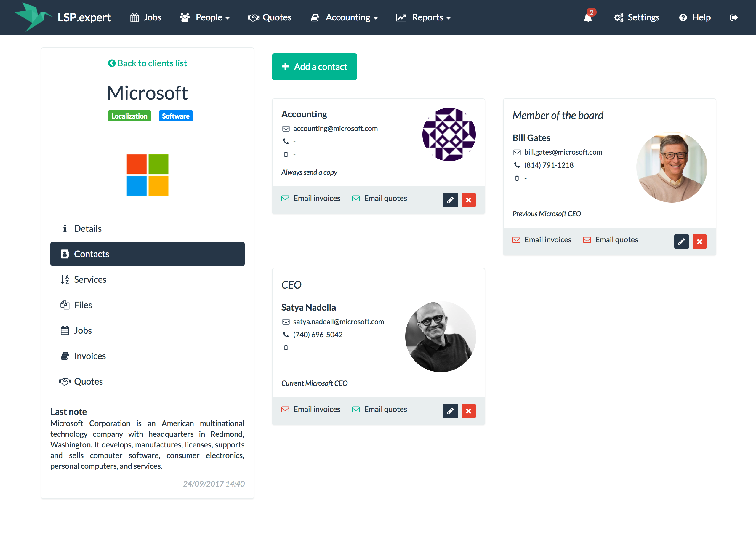Screen dimensions: 756x547
Task: Delete the Satya Nadella contact
Action: pos(468,411)
